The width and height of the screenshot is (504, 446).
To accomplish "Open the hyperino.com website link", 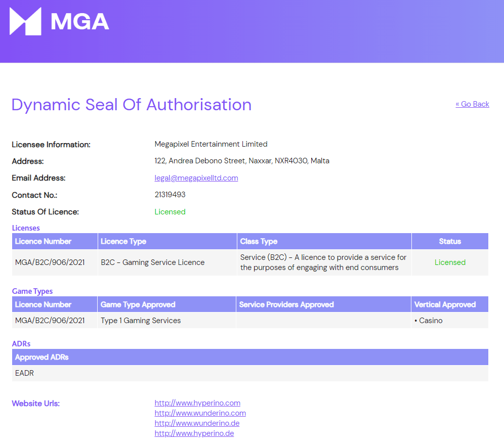I will pos(197,403).
